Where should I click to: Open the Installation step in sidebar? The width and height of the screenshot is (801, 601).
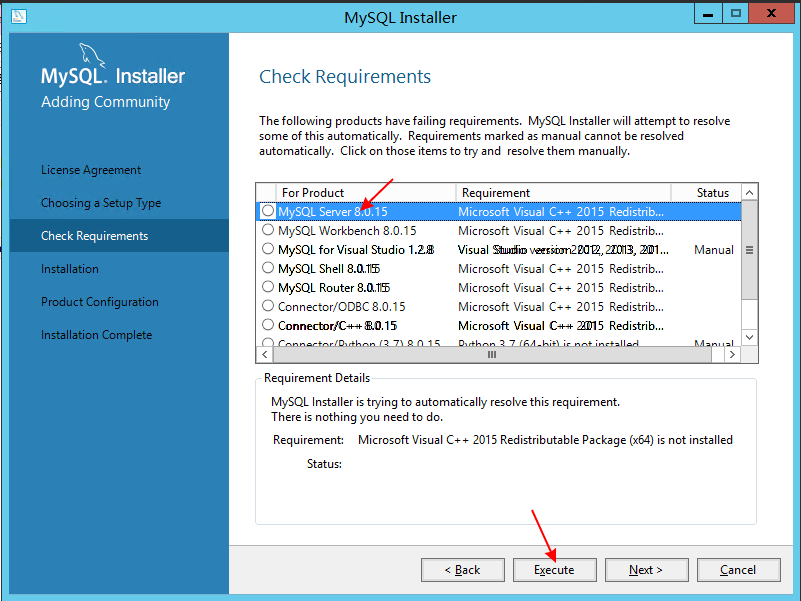(x=70, y=269)
